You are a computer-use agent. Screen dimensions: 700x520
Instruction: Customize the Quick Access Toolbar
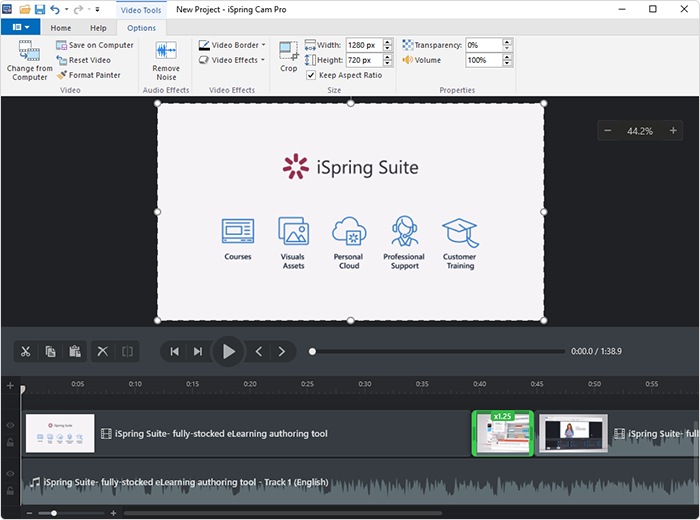(97, 9)
